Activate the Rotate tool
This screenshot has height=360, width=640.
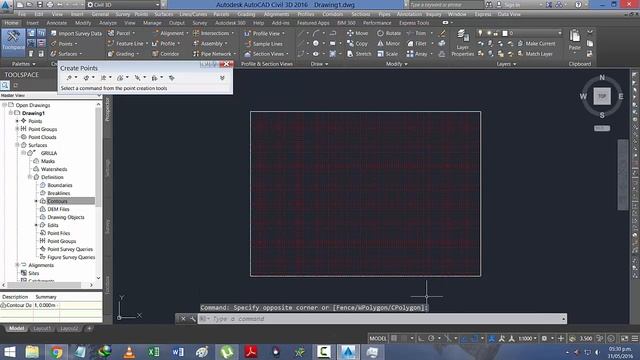pos(389,33)
